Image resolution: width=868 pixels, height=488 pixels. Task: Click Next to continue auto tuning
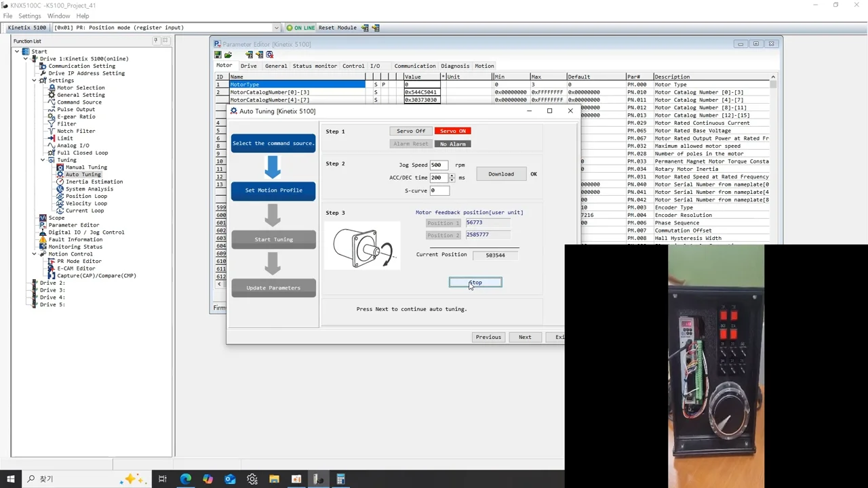[524, 337]
